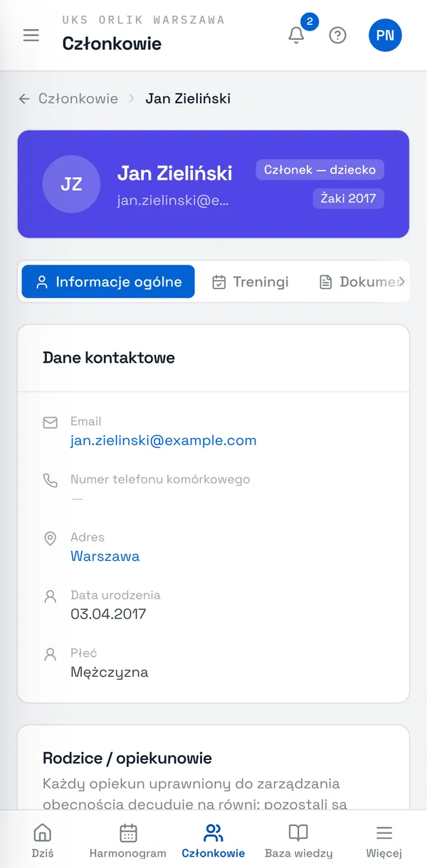Screen dimensions: 427x868
Task: Click the Członkowie breadcrumb link
Action: (x=78, y=99)
